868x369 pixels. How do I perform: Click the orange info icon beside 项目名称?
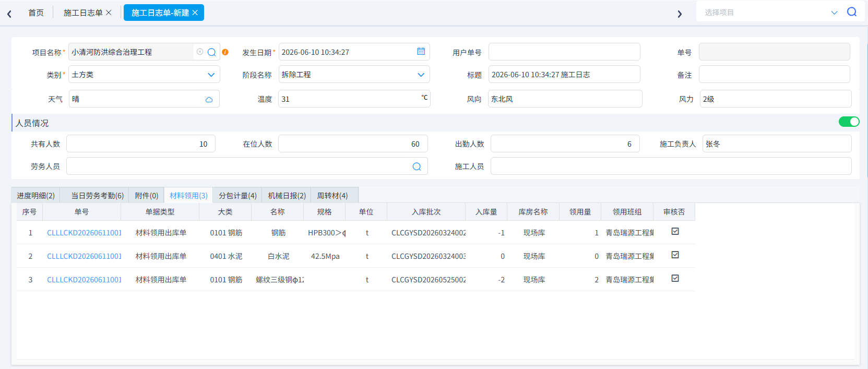coord(225,52)
